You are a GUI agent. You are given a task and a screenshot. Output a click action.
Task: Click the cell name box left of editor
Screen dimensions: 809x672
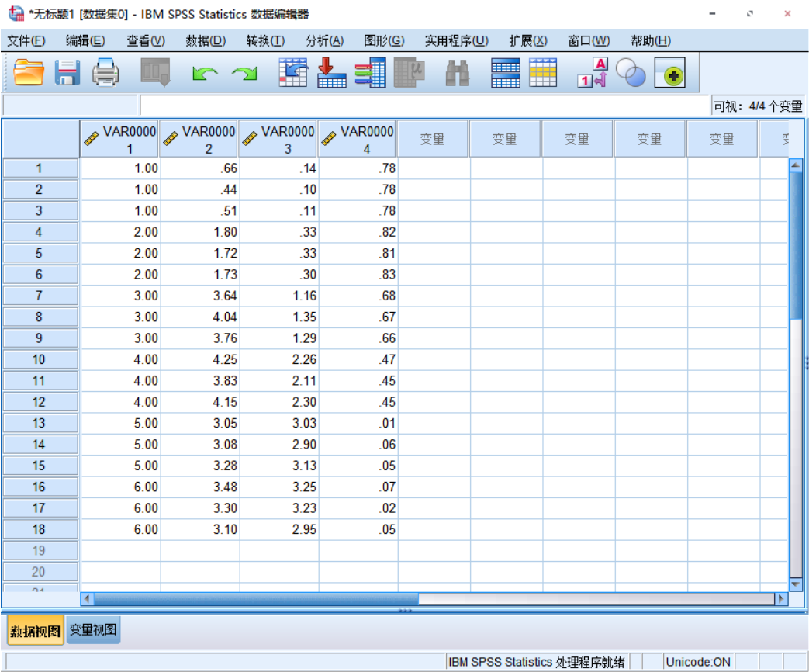coord(70,106)
